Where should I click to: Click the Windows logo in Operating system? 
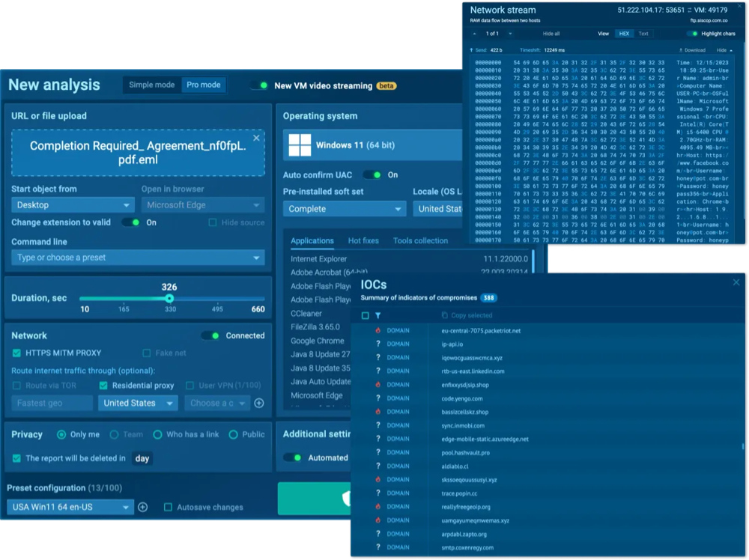pyautogui.click(x=300, y=145)
